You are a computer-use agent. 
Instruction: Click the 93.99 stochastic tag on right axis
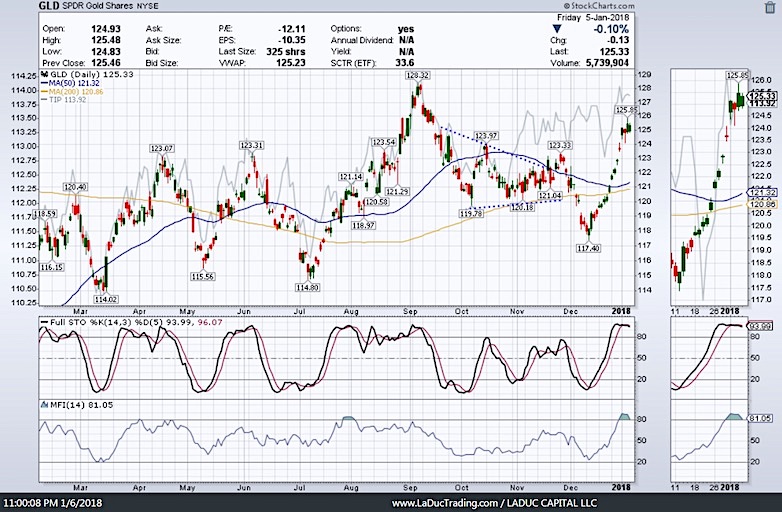tap(759, 326)
